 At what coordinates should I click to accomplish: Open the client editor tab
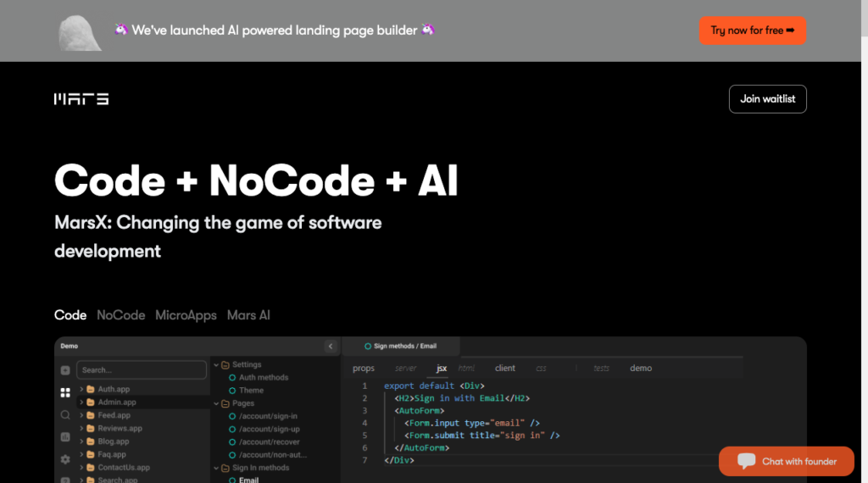pos(505,369)
